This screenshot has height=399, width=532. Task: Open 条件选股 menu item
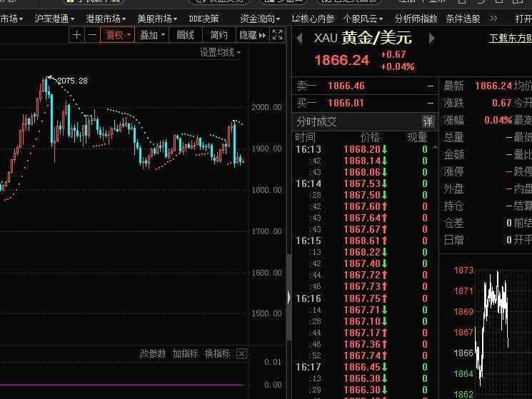tap(463, 19)
